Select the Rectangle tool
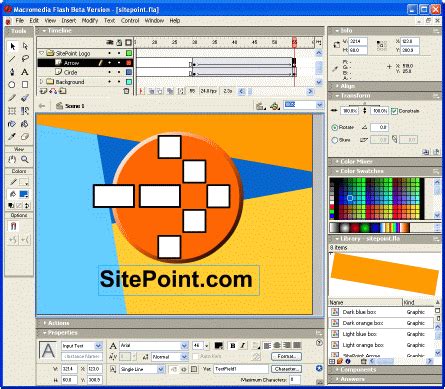The image size is (445, 389). click(x=25, y=85)
